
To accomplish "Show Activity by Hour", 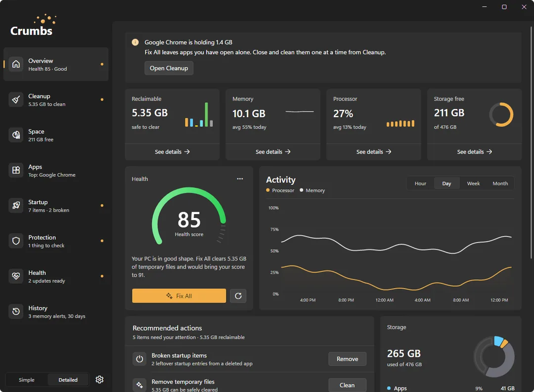I will 420,183.
